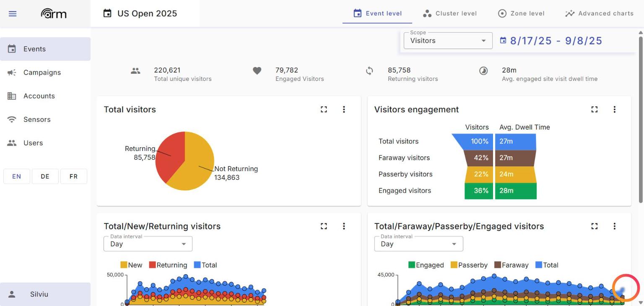The image size is (644, 306).
Task: Click the Silviu profile avatar icon
Action: [12, 294]
